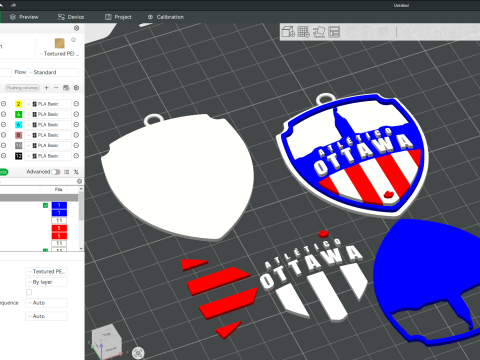This screenshot has height=360, width=480.
Task: Click black color swatch of filament 12
Action: [x=19, y=156]
